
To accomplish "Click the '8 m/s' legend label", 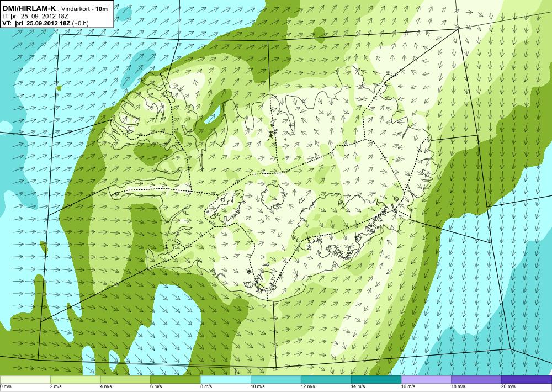I will tap(206, 386).
